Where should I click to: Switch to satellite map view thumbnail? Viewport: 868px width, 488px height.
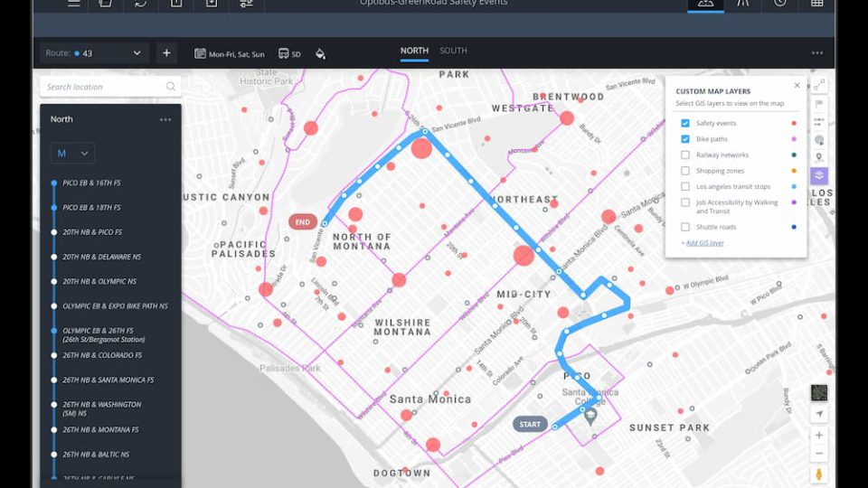pos(819,392)
